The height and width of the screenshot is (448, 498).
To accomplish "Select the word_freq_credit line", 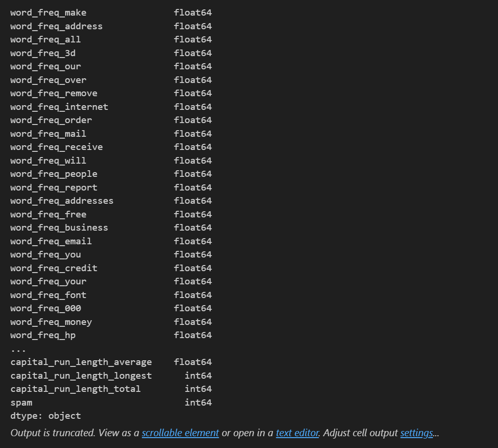I will 111,268.
